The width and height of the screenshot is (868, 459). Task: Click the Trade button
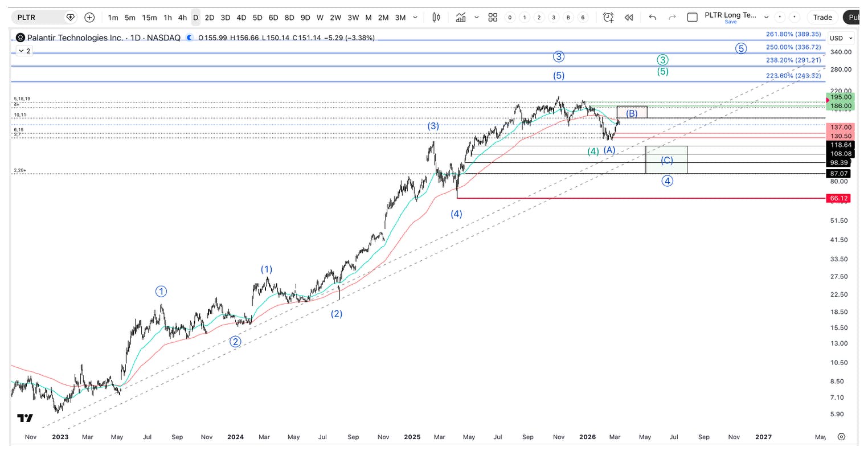[822, 17]
